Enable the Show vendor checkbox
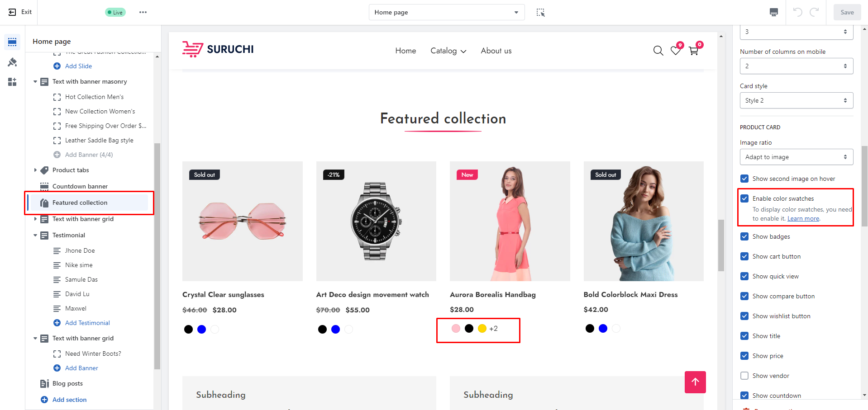The height and width of the screenshot is (410, 868). coord(744,376)
